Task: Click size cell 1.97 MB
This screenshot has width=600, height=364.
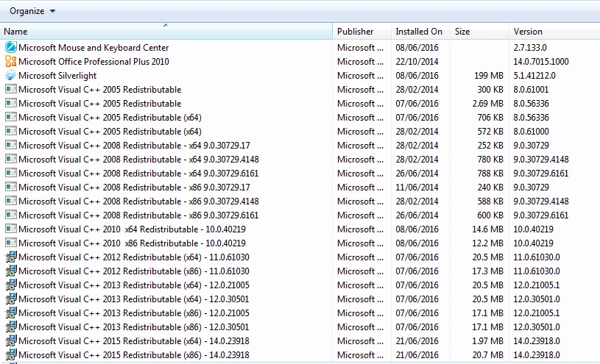Action: (487, 340)
